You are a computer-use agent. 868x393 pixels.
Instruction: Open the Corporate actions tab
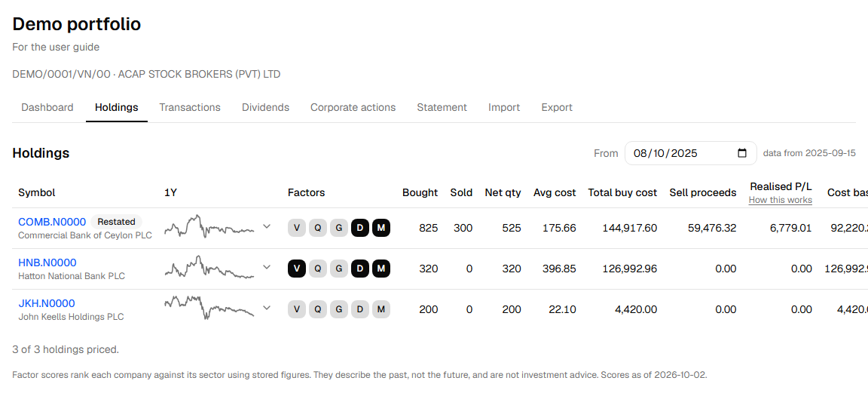point(353,108)
